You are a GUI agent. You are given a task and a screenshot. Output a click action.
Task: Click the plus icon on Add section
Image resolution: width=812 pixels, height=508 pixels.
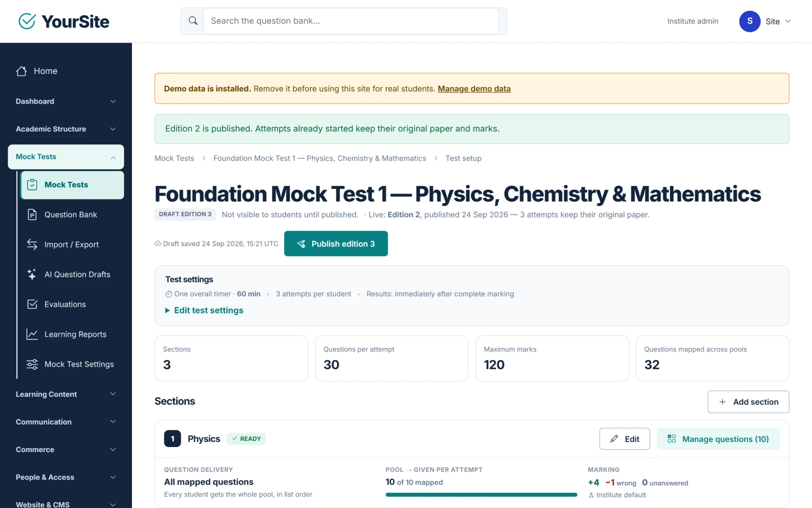click(722, 402)
